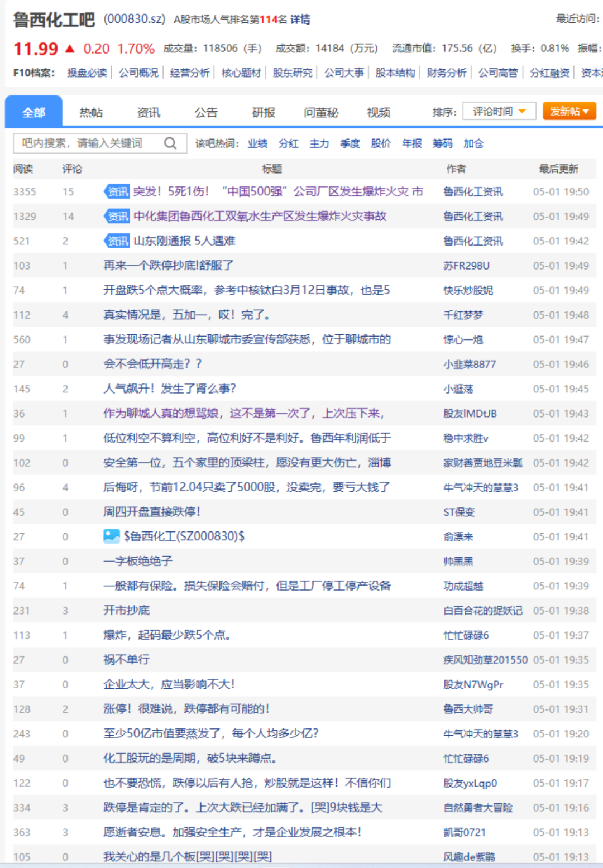Screen dimensions: 603x868
Task: Click the 阅读 column header
Action: click(23, 169)
